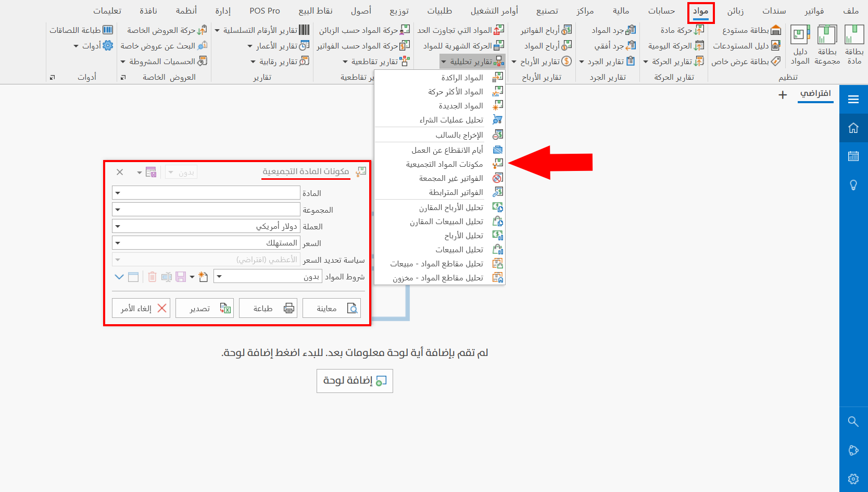The width and height of the screenshot is (868, 492).
Task: Close the مكونات المادة التجميعية dialog
Action: [x=120, y=172]
